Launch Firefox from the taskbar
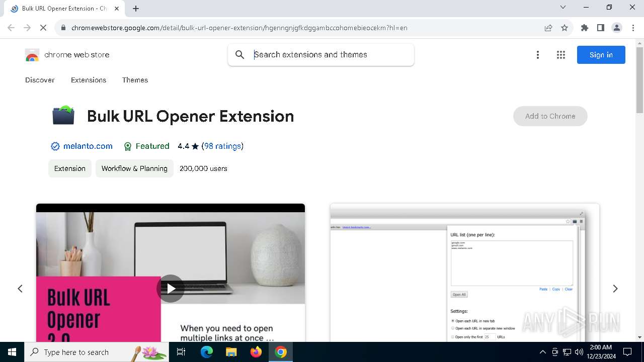 click(256, 352)
